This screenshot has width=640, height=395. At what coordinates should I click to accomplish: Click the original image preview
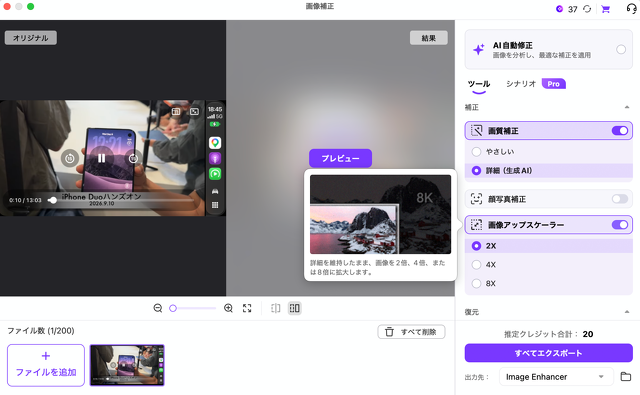pyautogui.click(x=113, y=158)
